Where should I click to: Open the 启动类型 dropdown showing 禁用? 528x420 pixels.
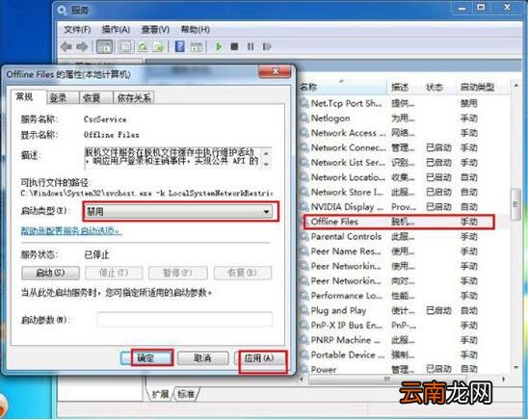coord(178,212)
